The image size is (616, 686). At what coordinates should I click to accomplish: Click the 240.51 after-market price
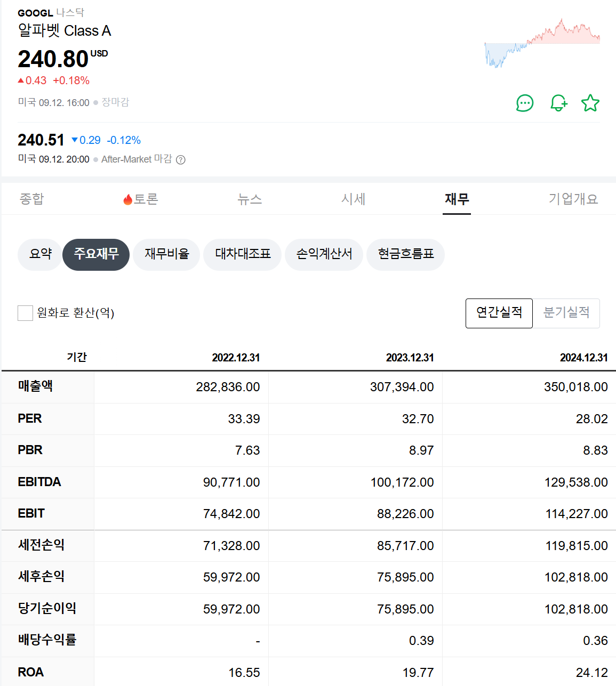(x=41, y=140)
